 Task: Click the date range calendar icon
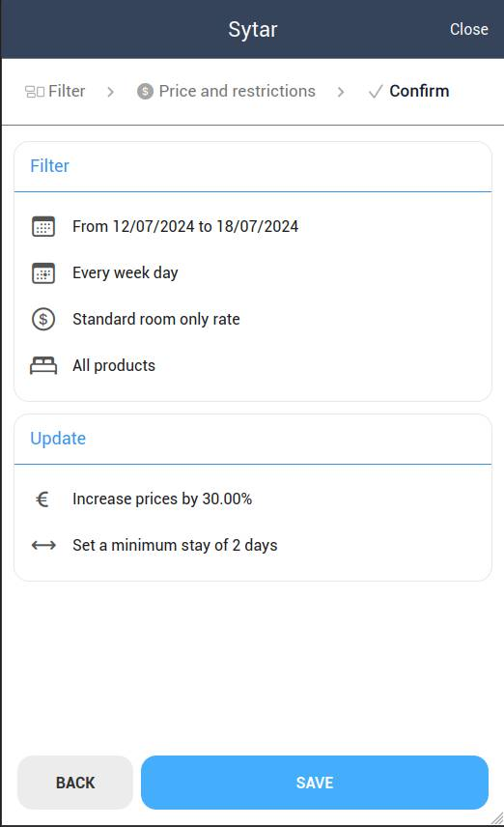[43, 226]
